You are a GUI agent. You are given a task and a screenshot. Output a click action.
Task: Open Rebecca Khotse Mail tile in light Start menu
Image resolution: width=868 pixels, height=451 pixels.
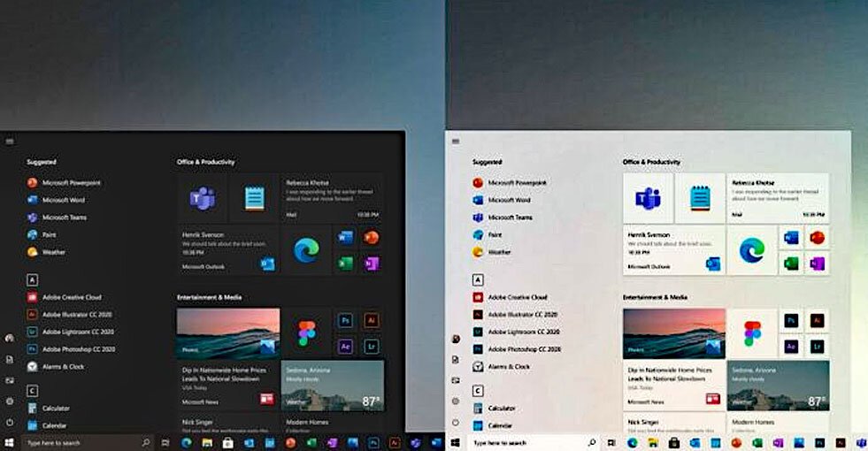[778, 198]
